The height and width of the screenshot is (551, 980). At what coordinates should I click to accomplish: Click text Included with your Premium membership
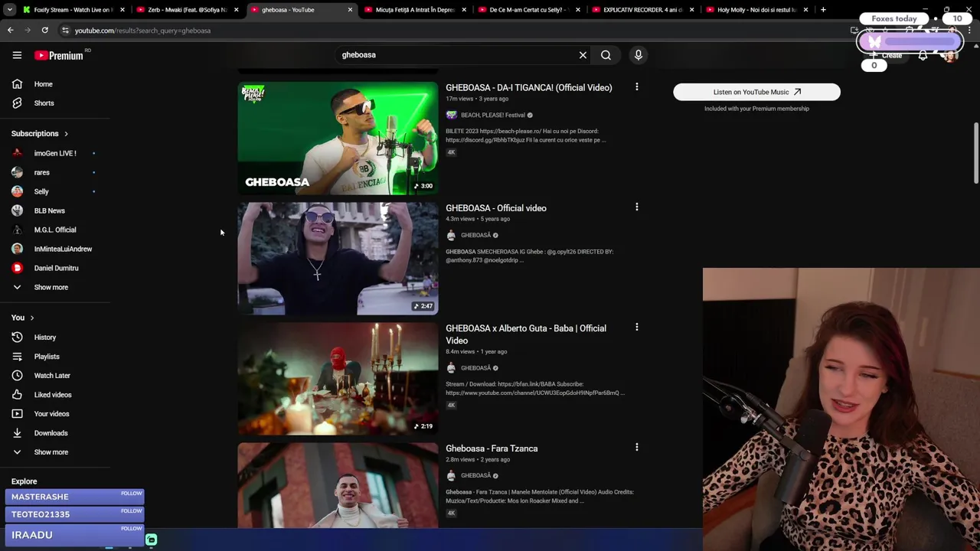(x=756, y=109)
